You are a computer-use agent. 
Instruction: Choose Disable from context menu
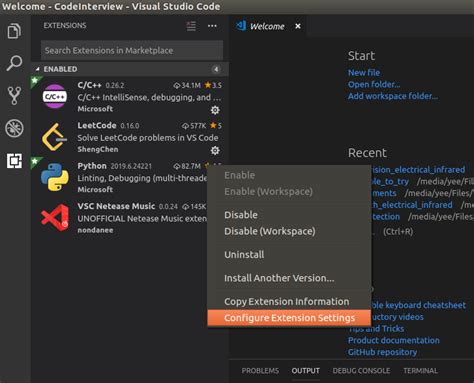289,215
